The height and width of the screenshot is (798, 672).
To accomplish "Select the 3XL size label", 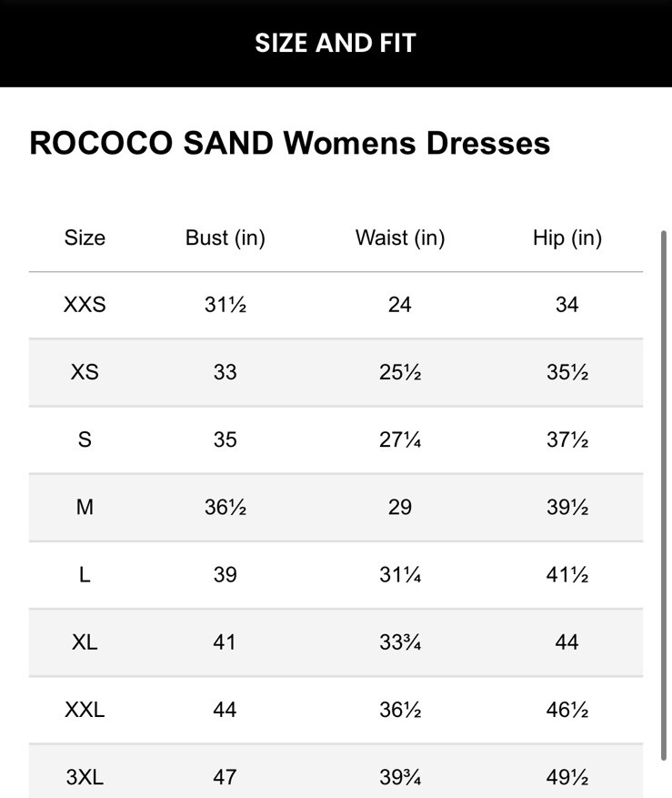I will pos(85,776).
